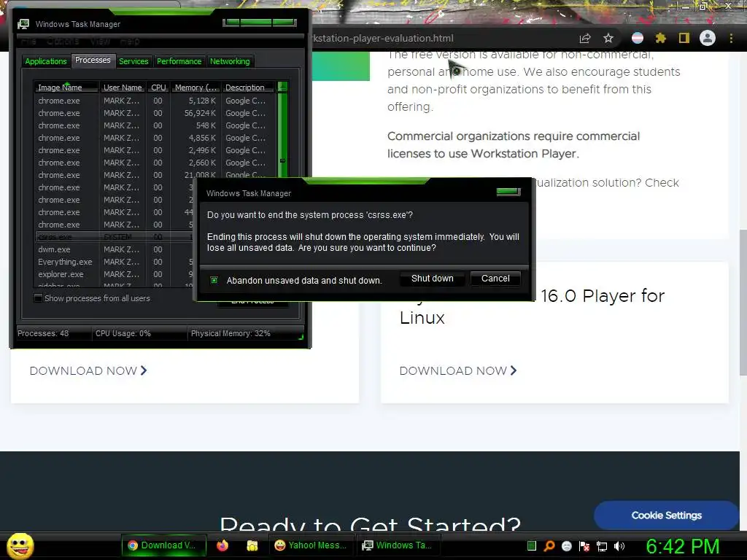Select the Everything.exe process row
Image resolution: width=747 pixels, height=560 pixels.
click(115, 262)
